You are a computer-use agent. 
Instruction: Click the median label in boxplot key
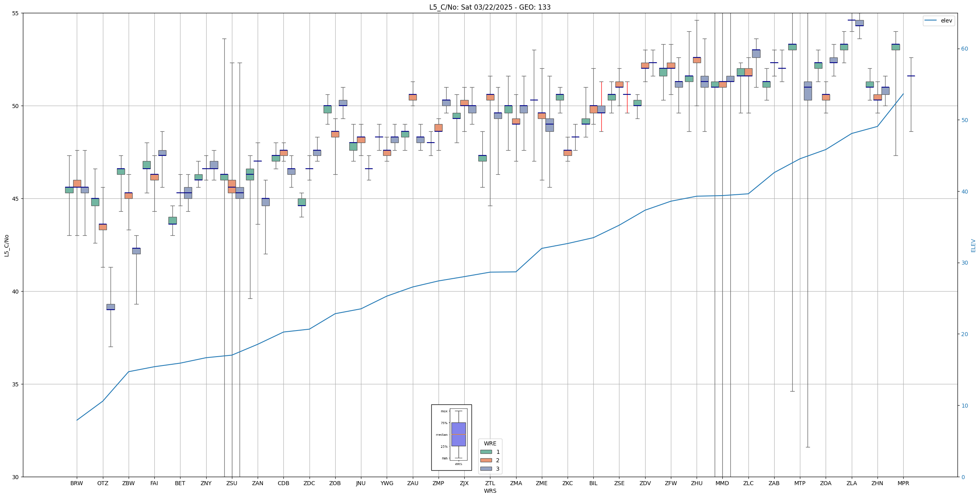click(x=441, y=435)
